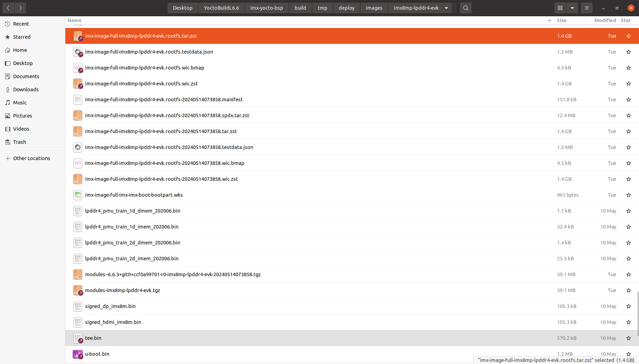The height and width of the screenshot is (364, 639).
Task: Open the Home location in sidebar
Action: point(20,50)
